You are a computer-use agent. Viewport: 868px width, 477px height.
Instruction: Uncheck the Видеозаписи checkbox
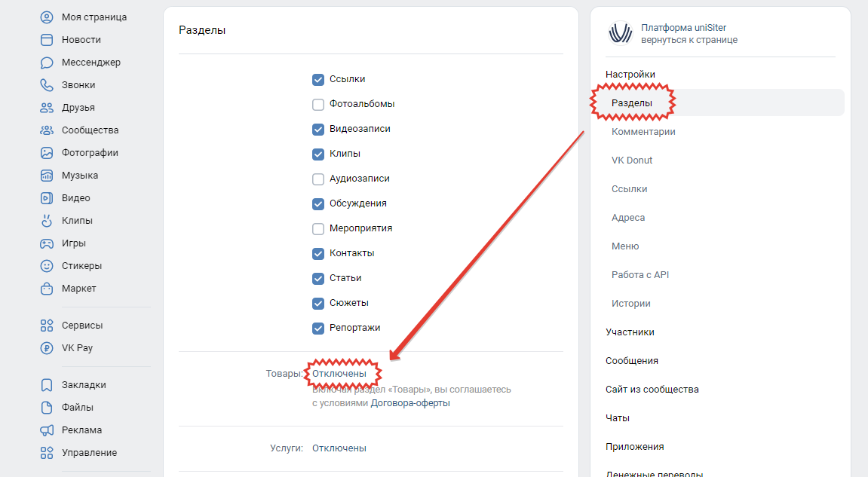(318, 129)
